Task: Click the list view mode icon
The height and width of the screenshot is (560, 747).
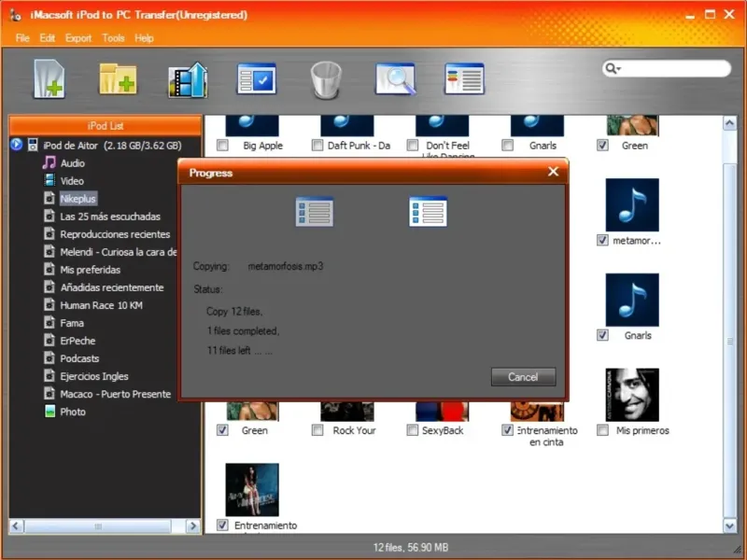Action: [464, 79]
